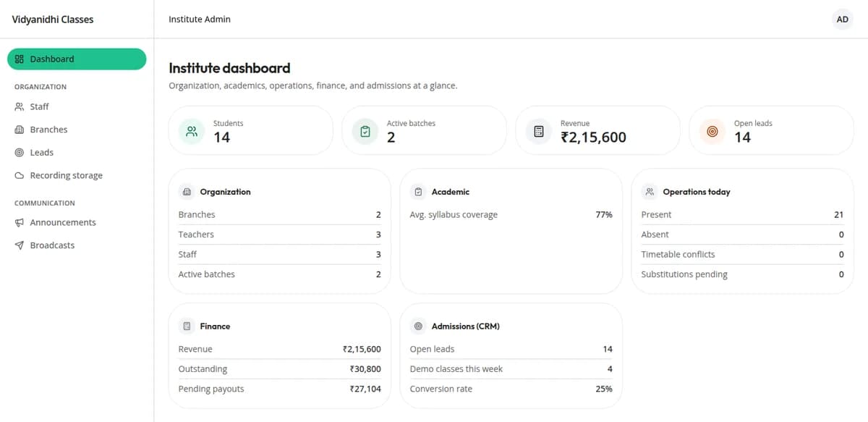Image resolution: width=868 pixels, height=422 pixels.
Task: Click the Operations today people icon
Action: click(x=650, y=192)
